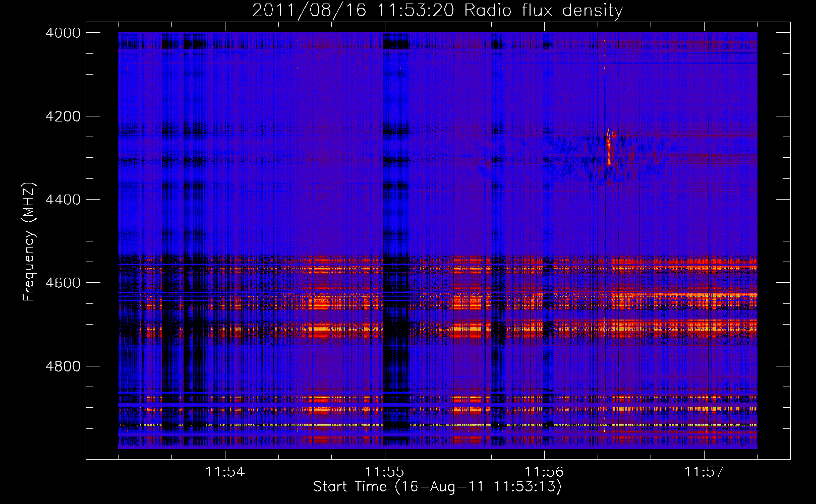Click the 11:57 time tick label
This screenshot has height=504, width=816.
click(704, 472)
